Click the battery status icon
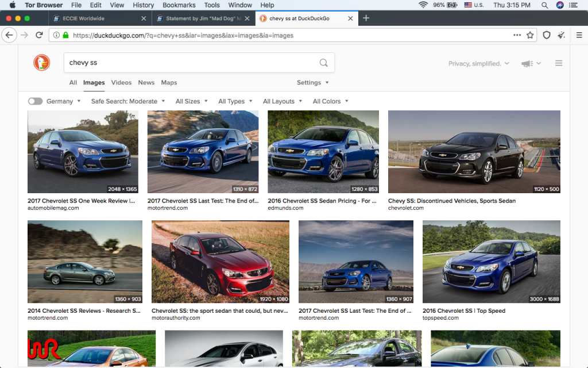Image resolution: width=588 pixels, height=368 pixels. tap(452, 5)
